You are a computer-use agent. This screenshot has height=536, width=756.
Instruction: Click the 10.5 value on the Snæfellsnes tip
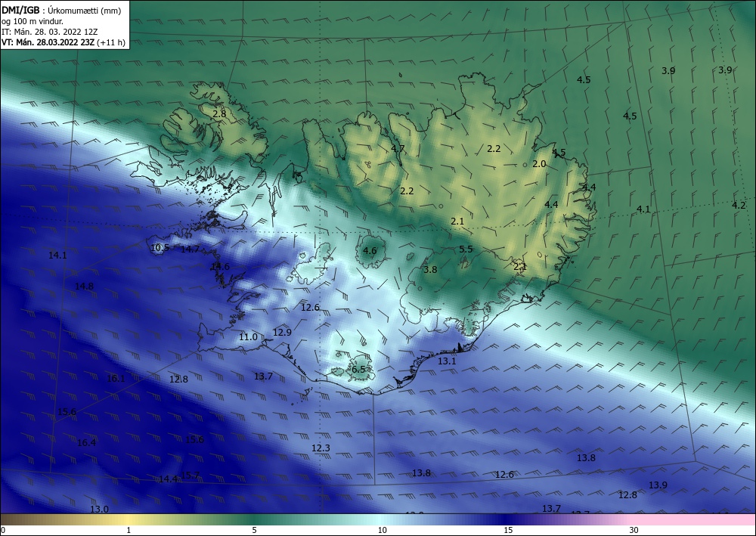click(x=160, y=248)
